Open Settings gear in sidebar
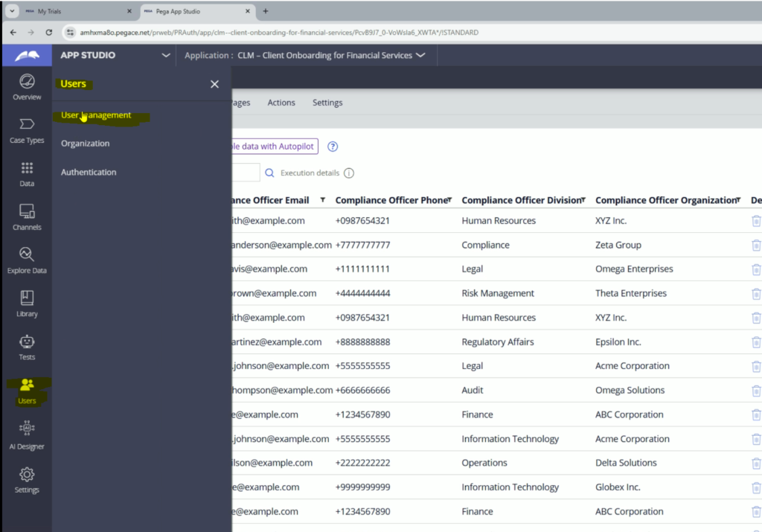762x532 pixels. point(27,479)
